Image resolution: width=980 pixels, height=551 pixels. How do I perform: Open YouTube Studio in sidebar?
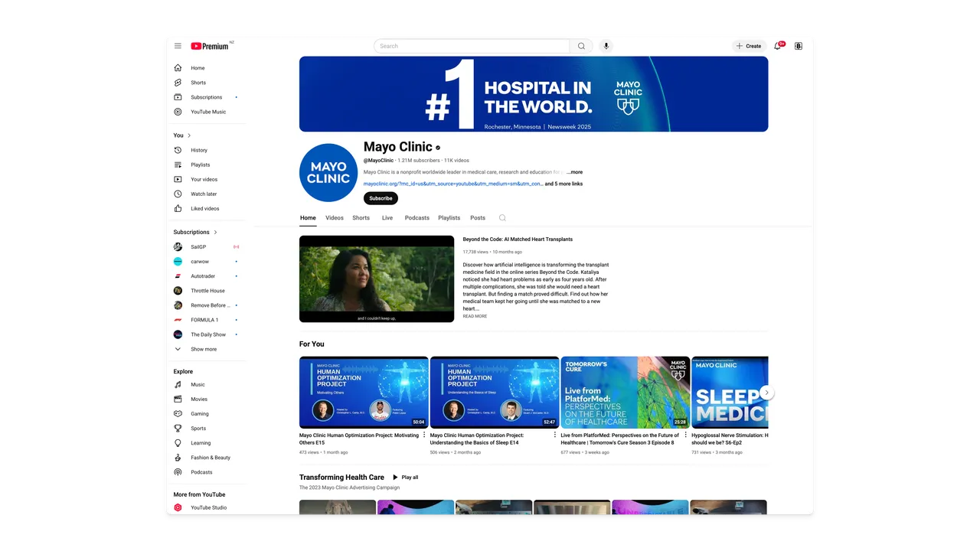(208, 507)
